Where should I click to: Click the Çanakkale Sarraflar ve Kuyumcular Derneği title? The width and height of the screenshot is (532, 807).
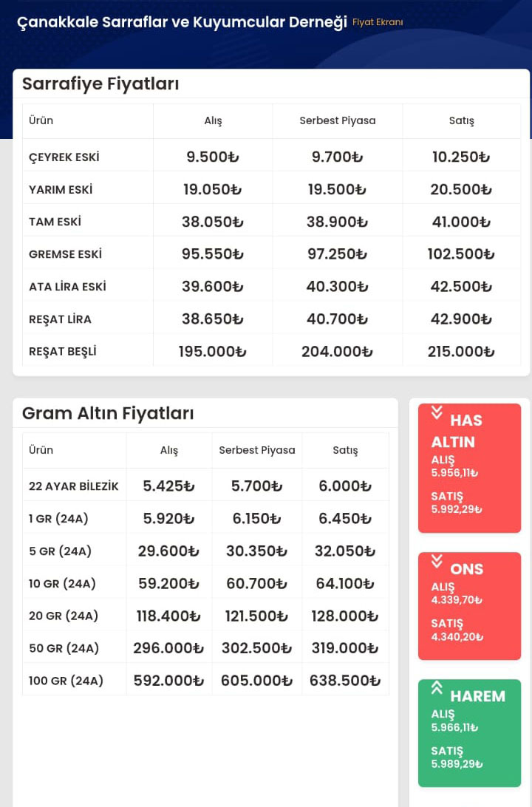click(x=182, y=22)
